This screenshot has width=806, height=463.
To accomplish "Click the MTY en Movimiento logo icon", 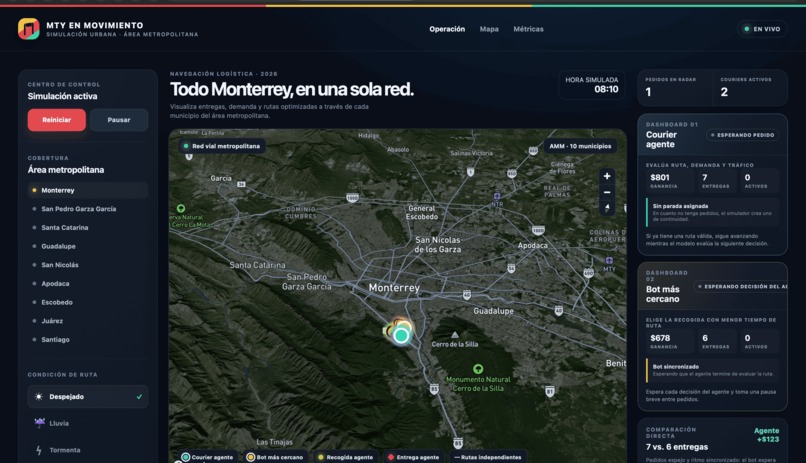I will [28, 29].
